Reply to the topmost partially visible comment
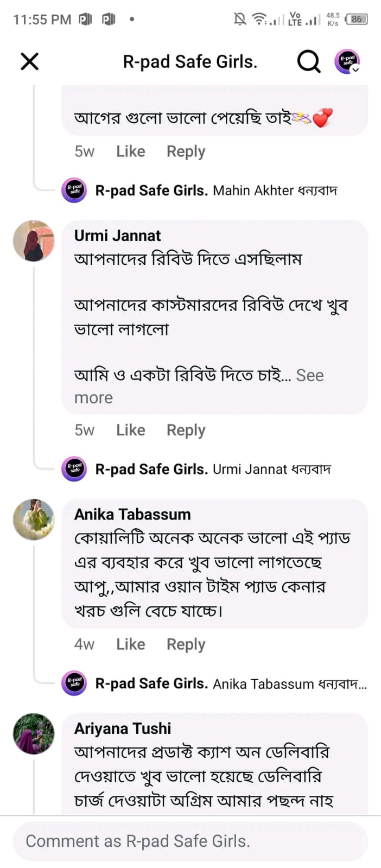The image size is (381, 868). 186,151
